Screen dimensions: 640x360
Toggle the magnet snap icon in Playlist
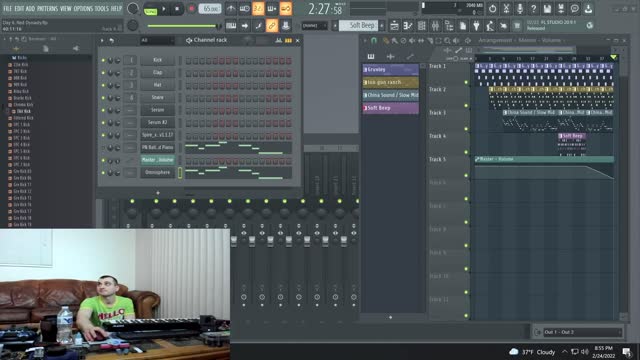pyautogui.click(x=373, y=40)
